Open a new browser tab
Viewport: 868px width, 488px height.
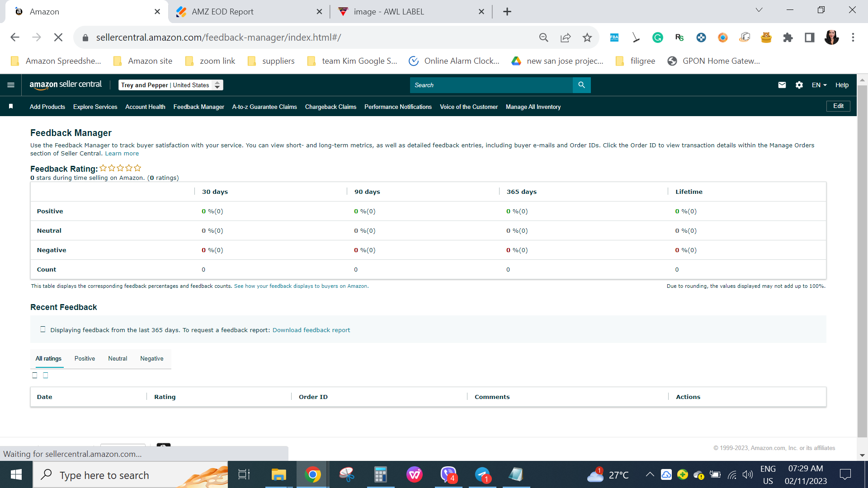click(507, 12)
